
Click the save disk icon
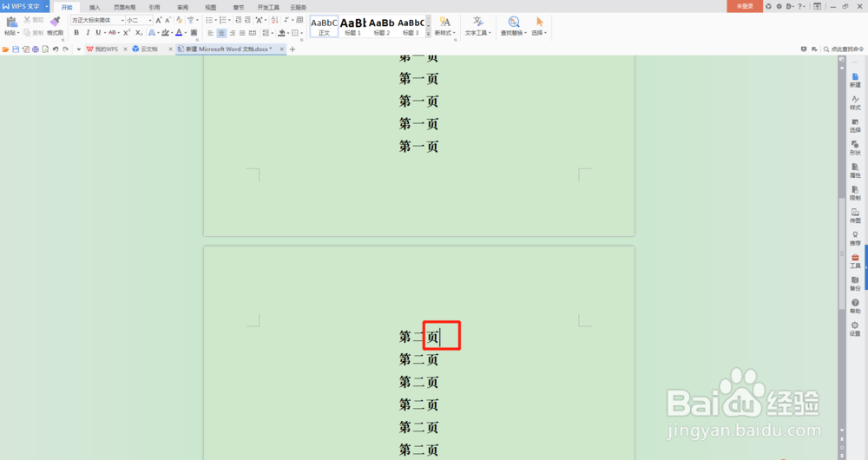point(16,49)
